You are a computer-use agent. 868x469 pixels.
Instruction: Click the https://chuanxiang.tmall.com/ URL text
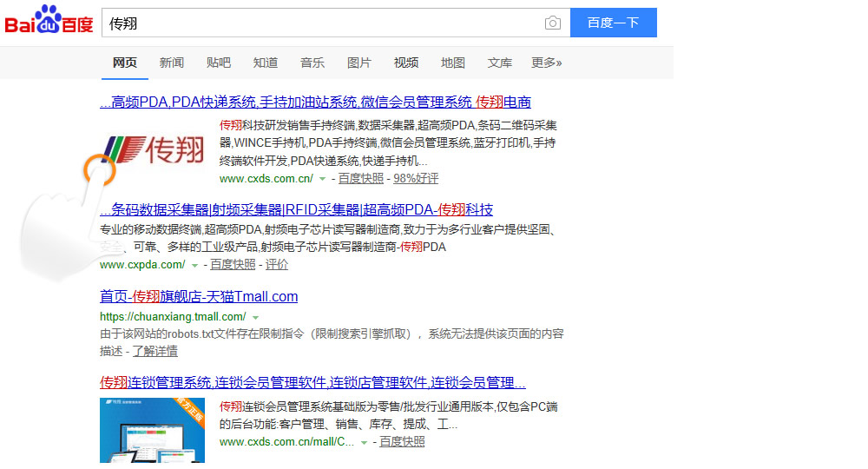173,317
